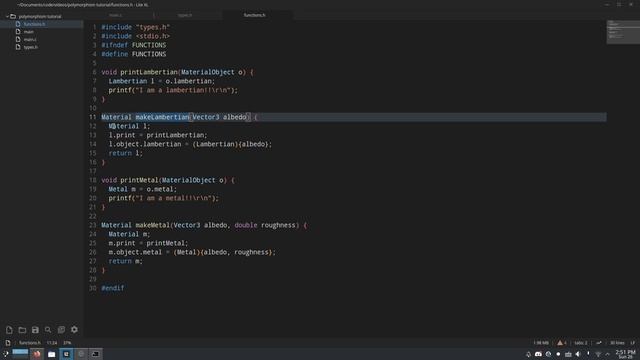Click the 30 lines status entry
Image resolution: width=640 pixels, height=360 pixels.
(617, 343)
